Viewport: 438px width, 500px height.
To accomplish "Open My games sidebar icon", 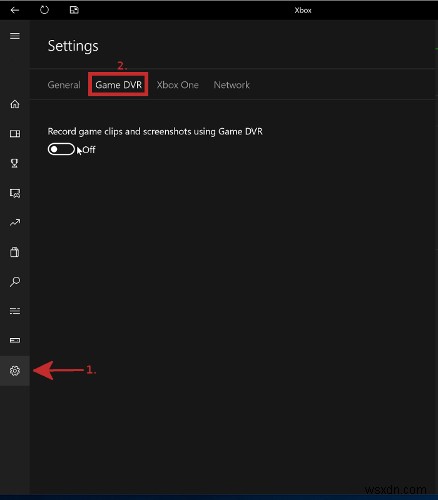I will [15, 134].
